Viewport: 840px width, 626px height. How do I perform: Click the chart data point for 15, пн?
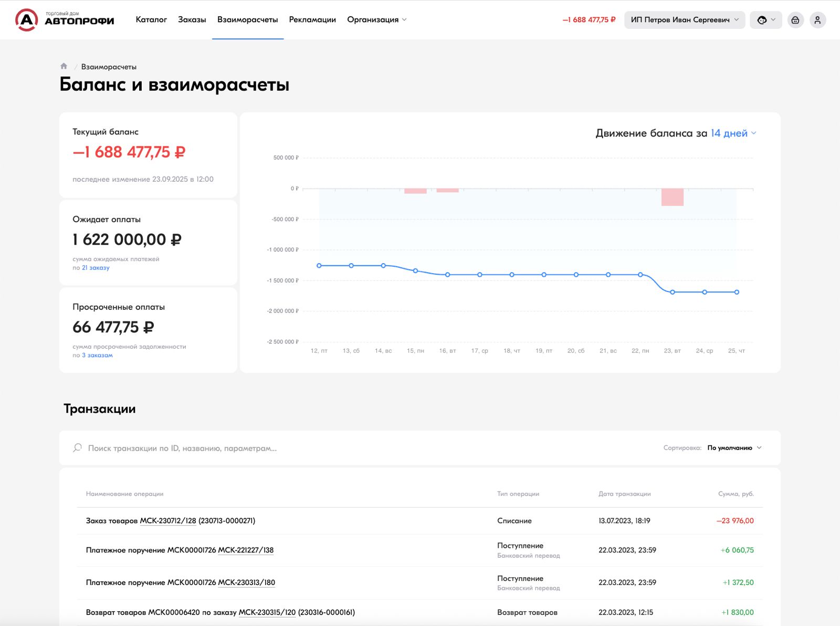415,271
